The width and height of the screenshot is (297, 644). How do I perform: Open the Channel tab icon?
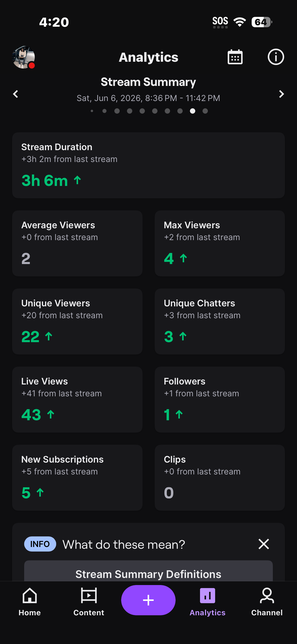point(267,596)
